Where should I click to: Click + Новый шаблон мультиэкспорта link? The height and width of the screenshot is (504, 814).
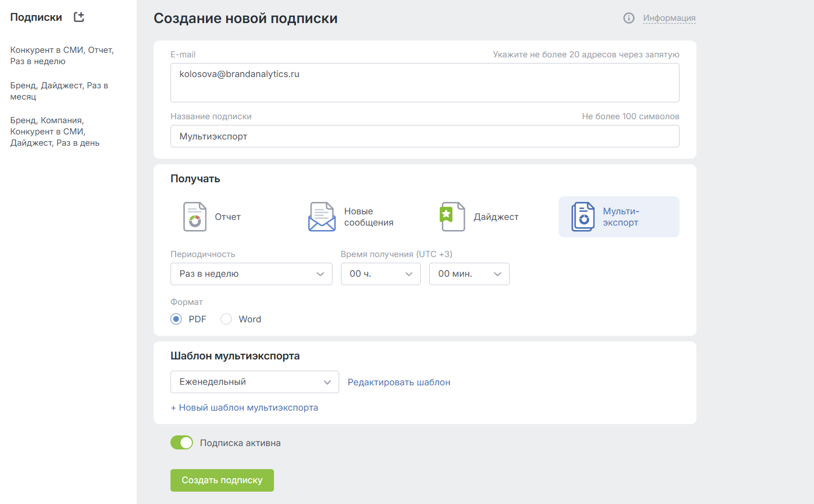[244, 407]
